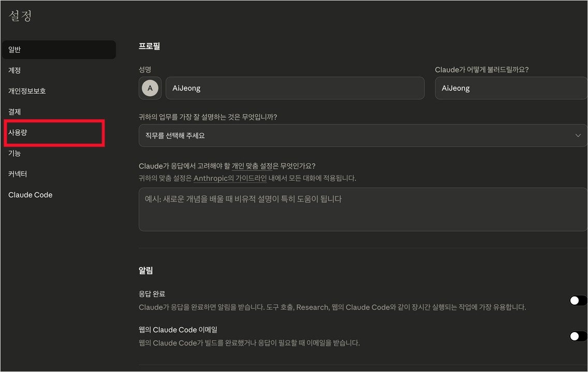Click the 설정 page title
Viewport: 588px width, 372px height.
20,16
